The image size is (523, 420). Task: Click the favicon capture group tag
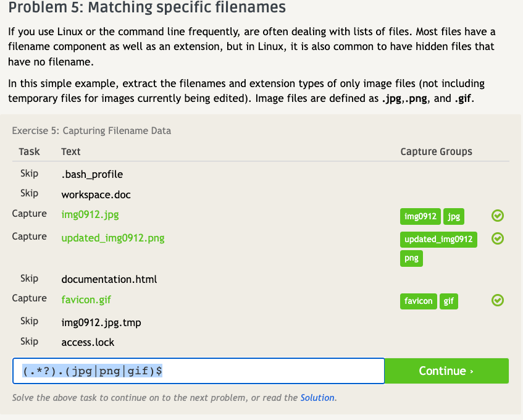click(x=418, y=301)
